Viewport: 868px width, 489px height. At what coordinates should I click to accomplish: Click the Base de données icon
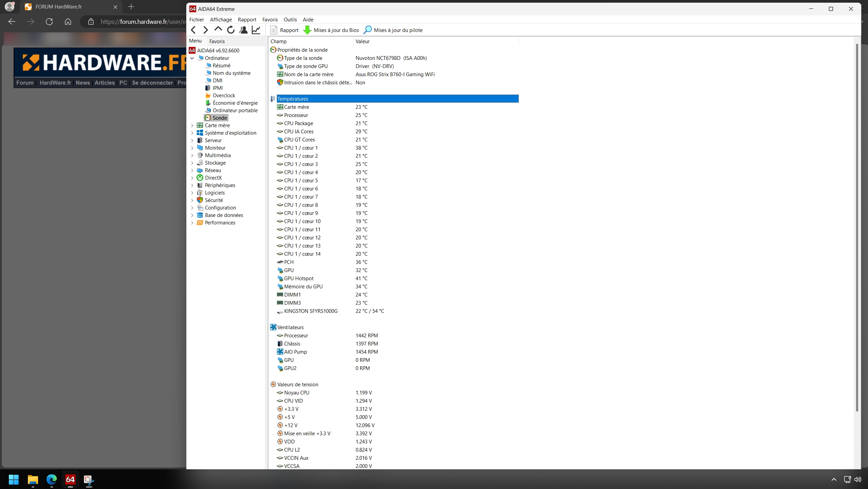click(x=200, y=215)
